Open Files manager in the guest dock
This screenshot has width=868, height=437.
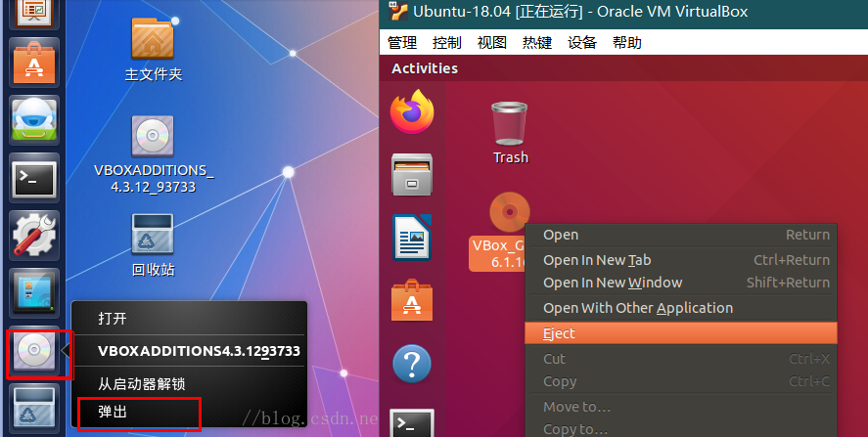[x=411, y=175]
